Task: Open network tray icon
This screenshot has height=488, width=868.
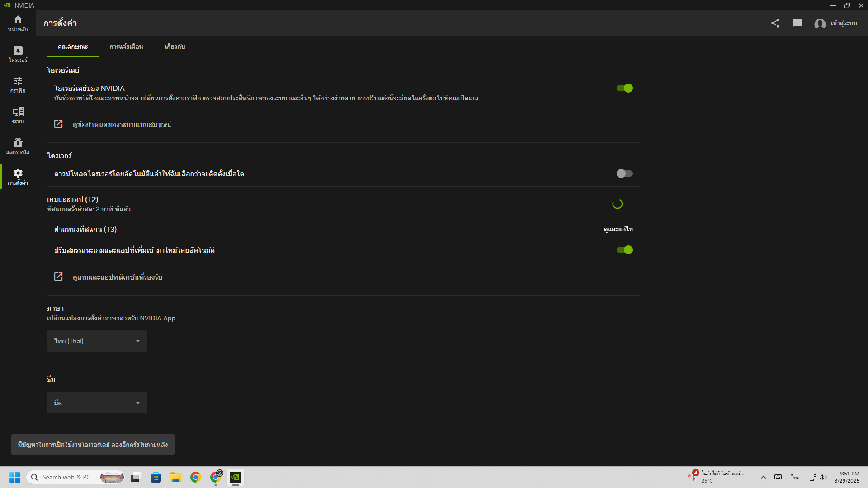Action: pyautogui.click(x=812, y=477)
